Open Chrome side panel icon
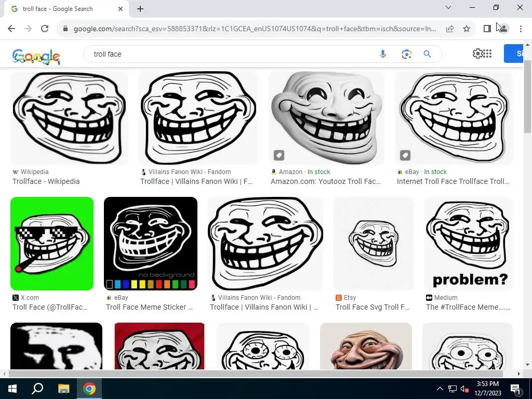 [x=487, y=29]
